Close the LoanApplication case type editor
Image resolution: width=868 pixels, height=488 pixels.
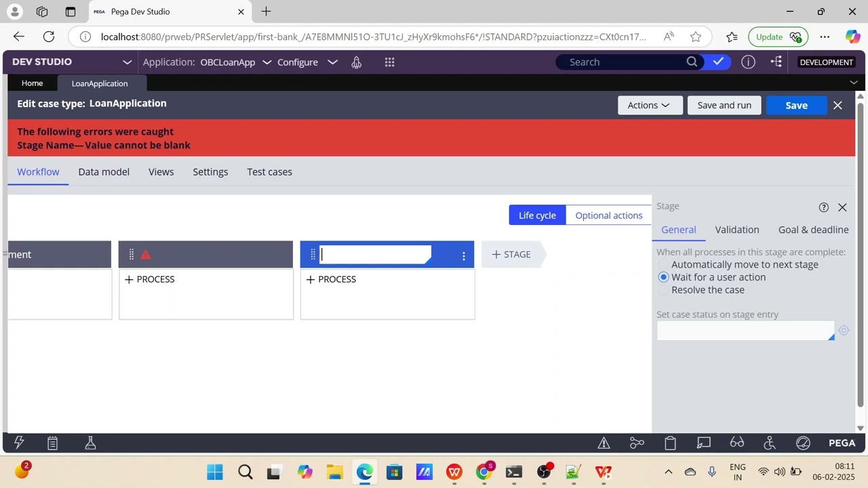pos(837,106)
